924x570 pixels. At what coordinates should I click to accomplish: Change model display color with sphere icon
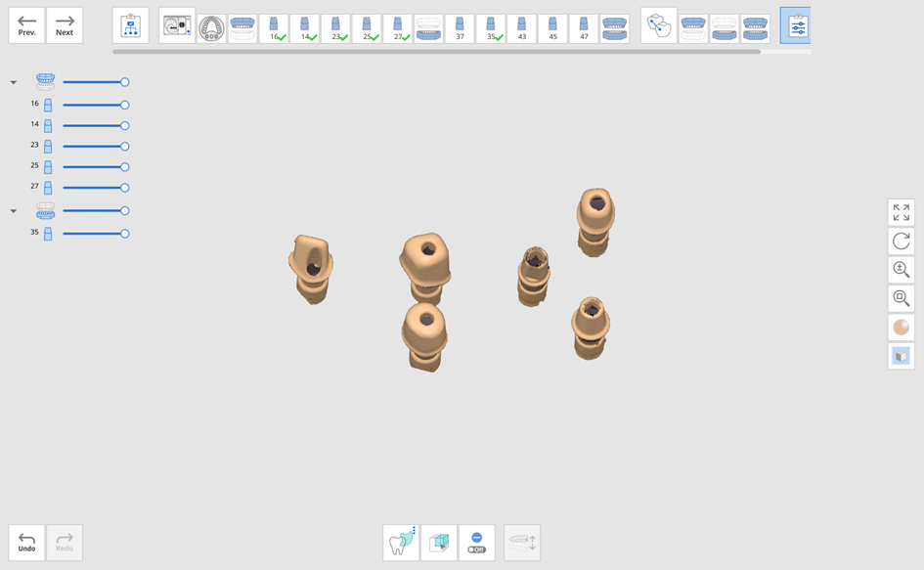(901, 328)
